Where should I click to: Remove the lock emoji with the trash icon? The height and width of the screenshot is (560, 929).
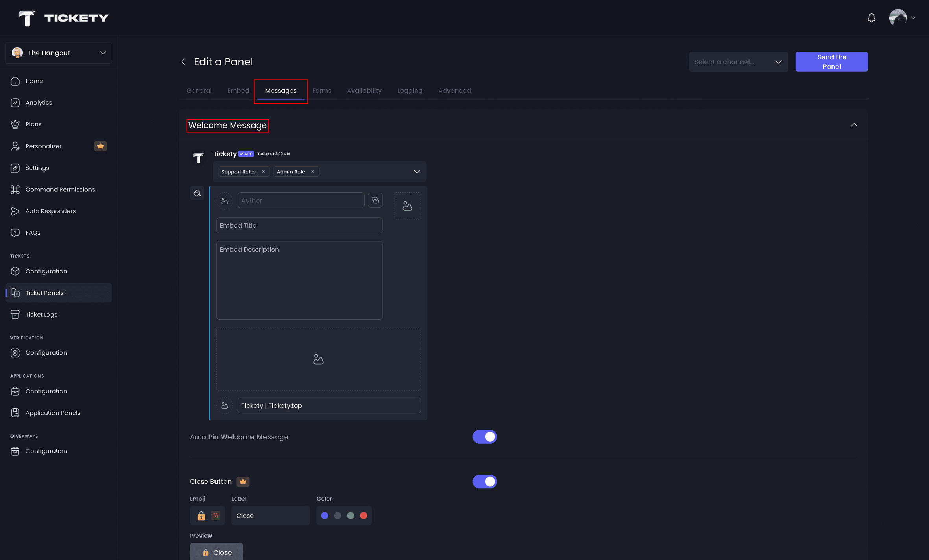[x=215, y=515]
